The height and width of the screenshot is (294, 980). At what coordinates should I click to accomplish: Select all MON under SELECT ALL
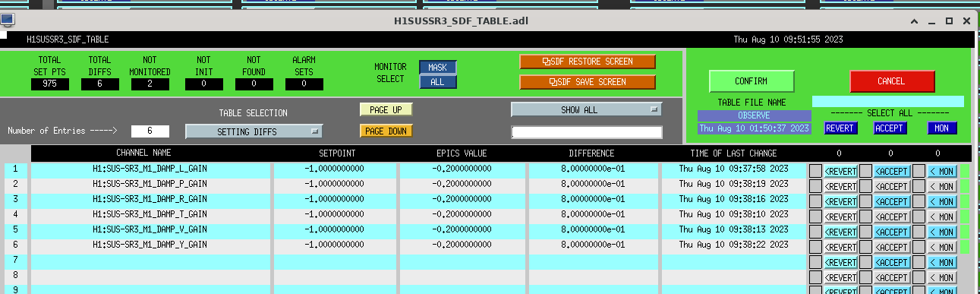click(941, 128)
